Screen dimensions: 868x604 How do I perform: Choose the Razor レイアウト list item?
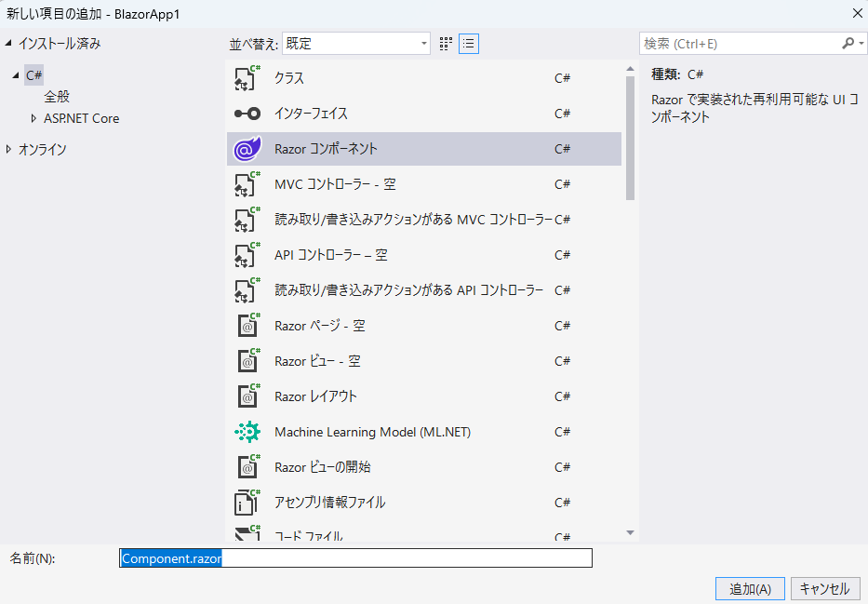click(x=315, y=396)
